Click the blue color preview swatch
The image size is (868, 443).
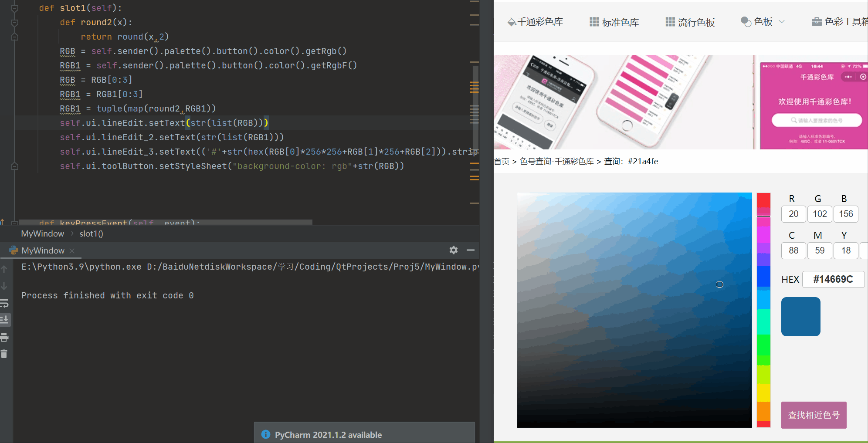click(800, 316)
